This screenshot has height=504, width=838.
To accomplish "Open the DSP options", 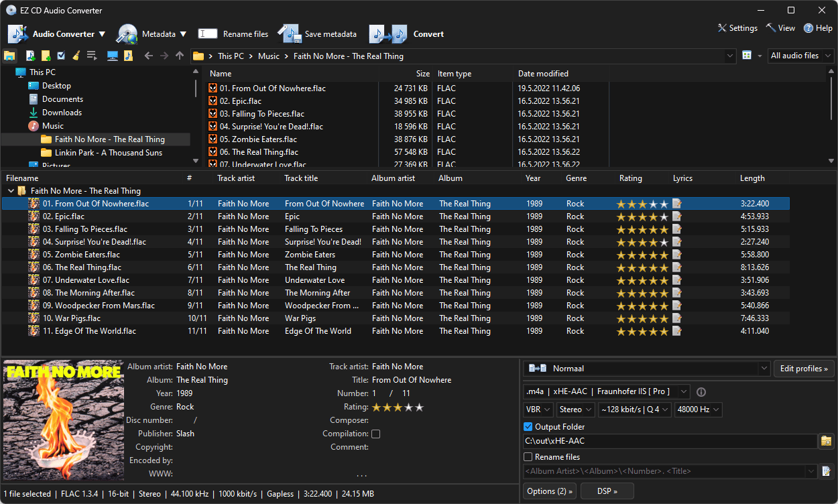I will (607, 491).
